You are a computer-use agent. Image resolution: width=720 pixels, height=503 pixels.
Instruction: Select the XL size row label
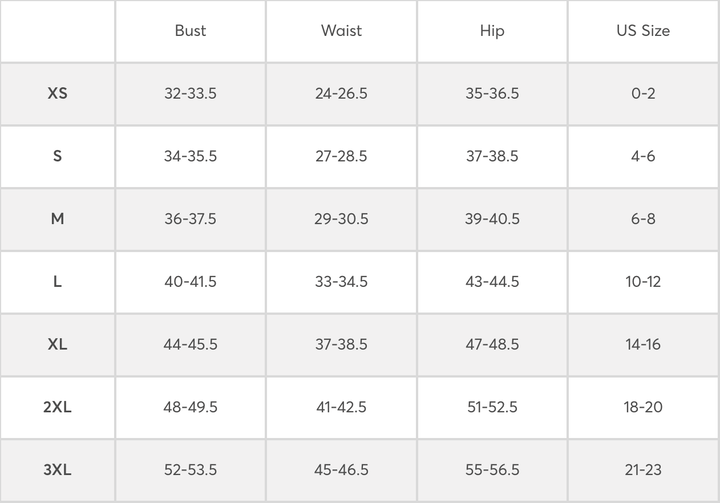(x=57, y=344)
